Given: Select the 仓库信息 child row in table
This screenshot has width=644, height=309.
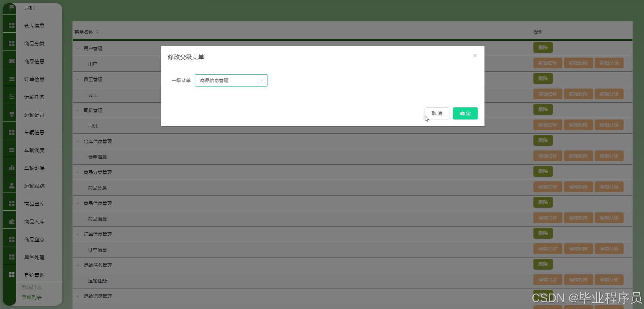Looking at the screenshot, I should click(97, 157).
